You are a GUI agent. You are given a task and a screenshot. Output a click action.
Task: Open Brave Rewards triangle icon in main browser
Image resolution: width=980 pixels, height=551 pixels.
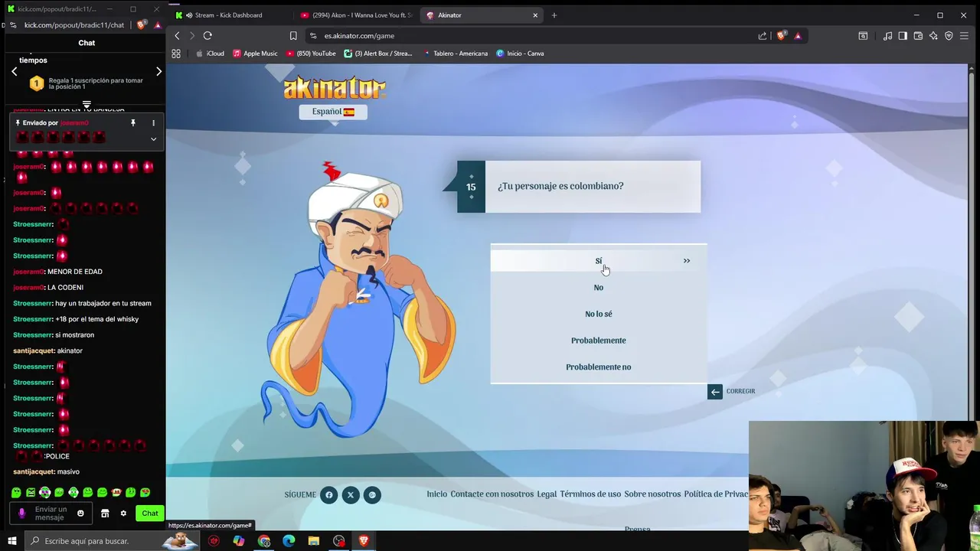[798, 36]
